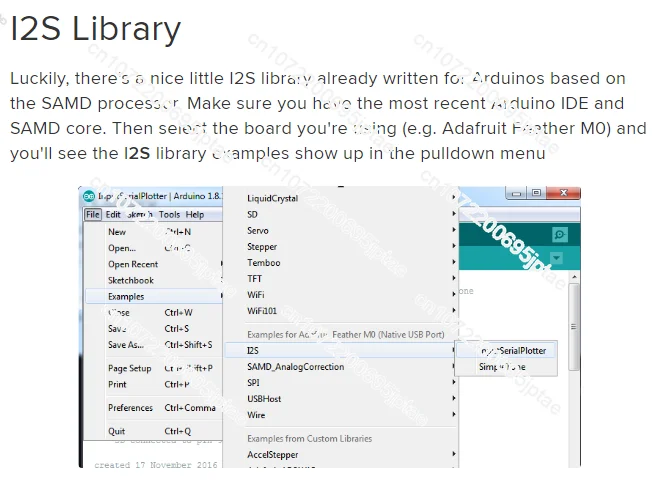This screenshot has height=493, width=659.
Task: Click 'Examples for Adafruit Feather M0' header
Action: tap(345, 335)
